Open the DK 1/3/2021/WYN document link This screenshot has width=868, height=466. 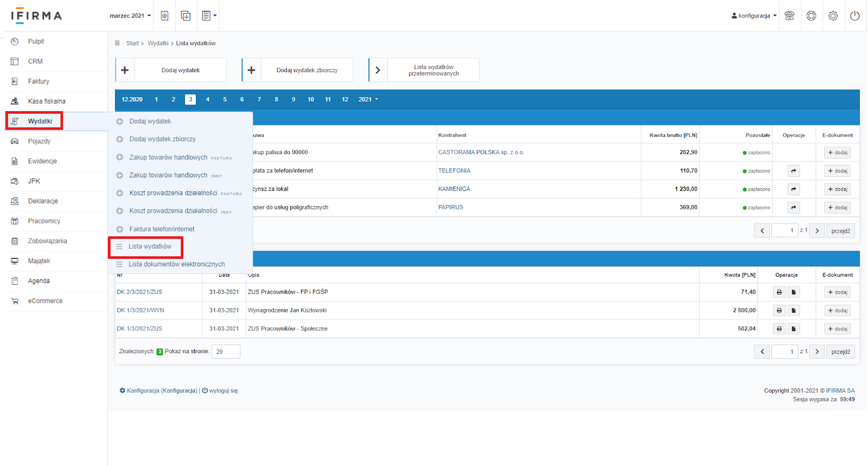tap(141, 310)
